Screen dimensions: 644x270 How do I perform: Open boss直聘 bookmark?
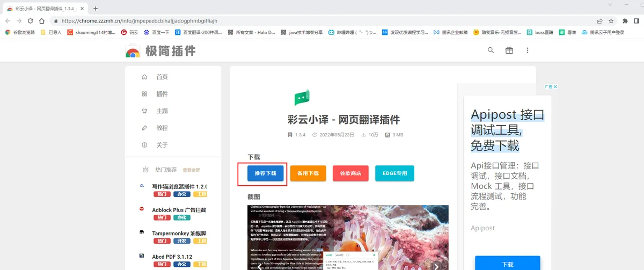[540, 32]
